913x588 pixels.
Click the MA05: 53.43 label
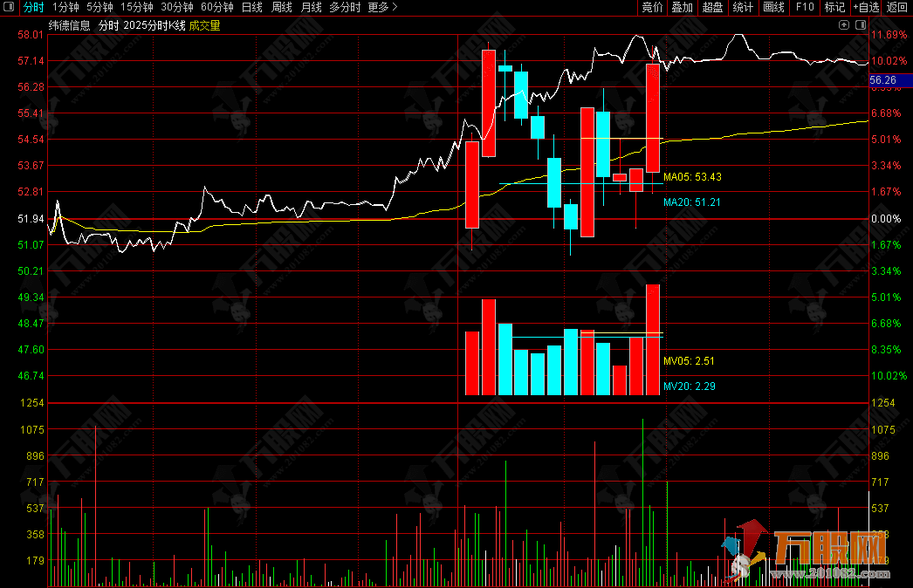point(692,177)
